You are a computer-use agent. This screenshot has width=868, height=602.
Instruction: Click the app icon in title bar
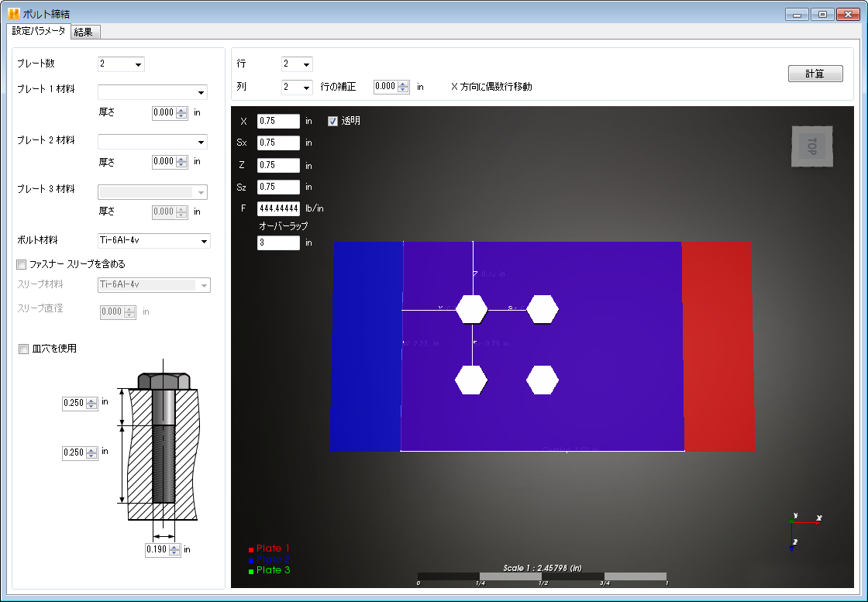pos(14,14)
